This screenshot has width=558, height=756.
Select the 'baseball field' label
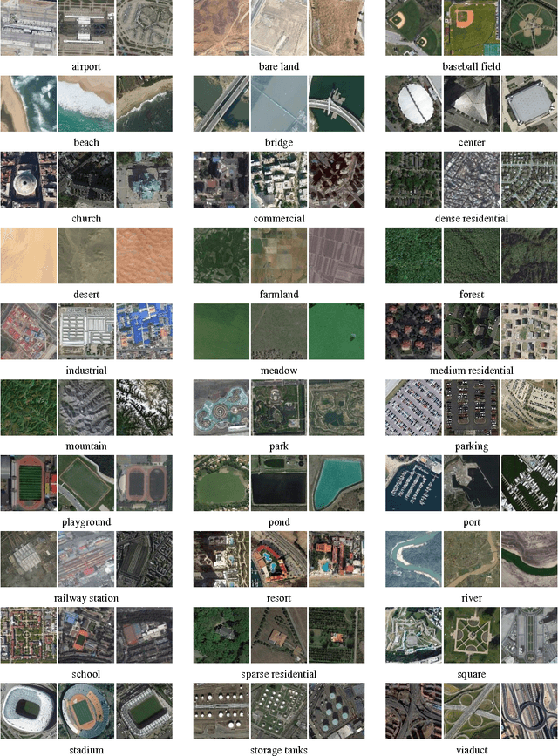[x=471, y=66]
